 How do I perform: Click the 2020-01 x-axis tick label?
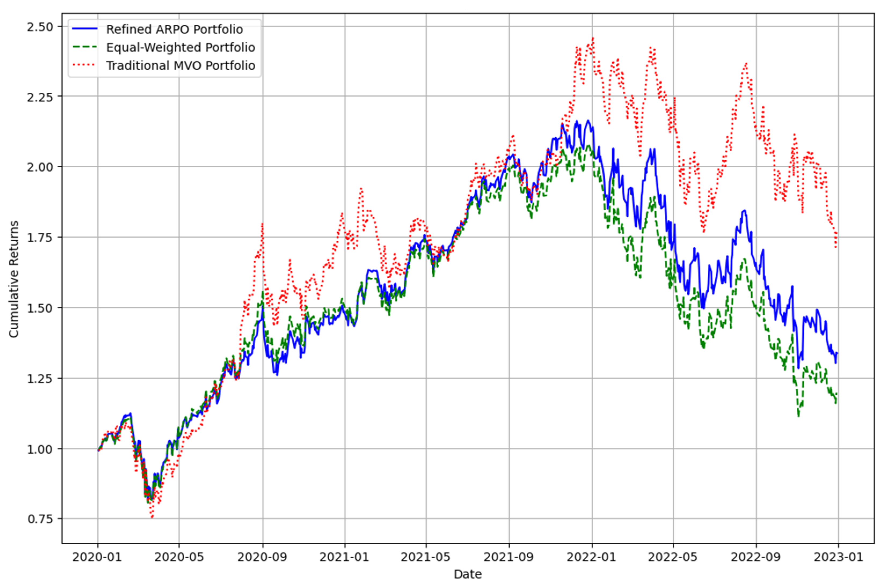(97, 557)
